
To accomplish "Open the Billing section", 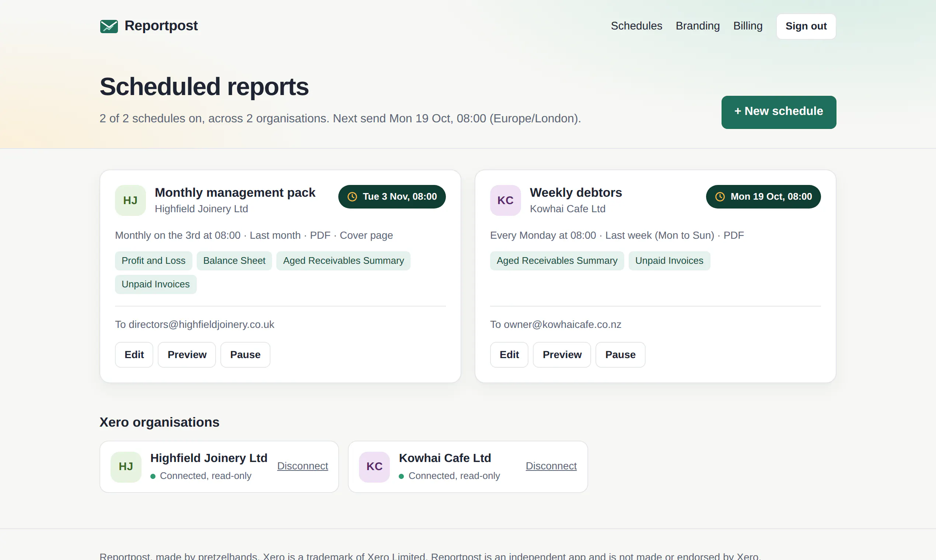I will point(748,26).
